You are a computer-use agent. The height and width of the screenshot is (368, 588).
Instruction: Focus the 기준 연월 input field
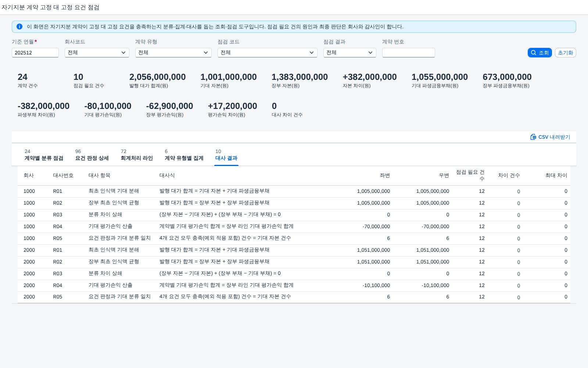[x=35, y=53]
